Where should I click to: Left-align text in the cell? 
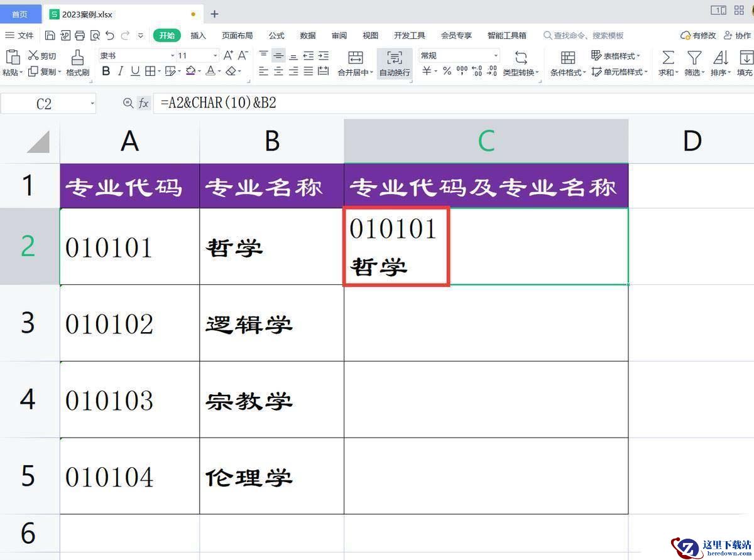(x=264, y=72)
